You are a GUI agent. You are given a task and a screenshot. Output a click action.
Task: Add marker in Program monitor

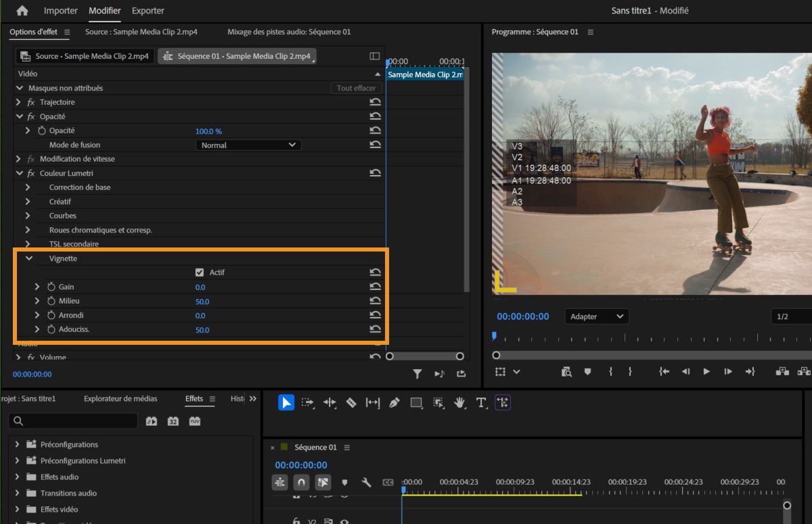tap(587, 371)
